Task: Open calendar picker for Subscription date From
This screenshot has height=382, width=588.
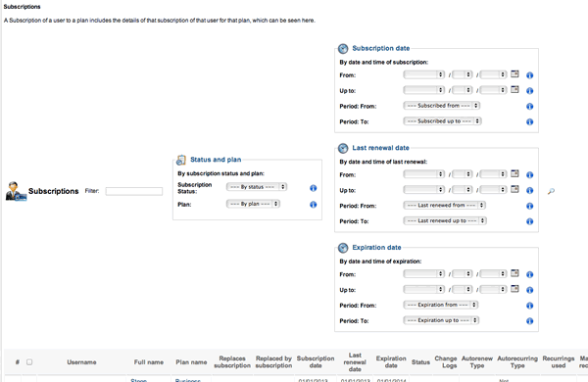Action: (514, 74)
